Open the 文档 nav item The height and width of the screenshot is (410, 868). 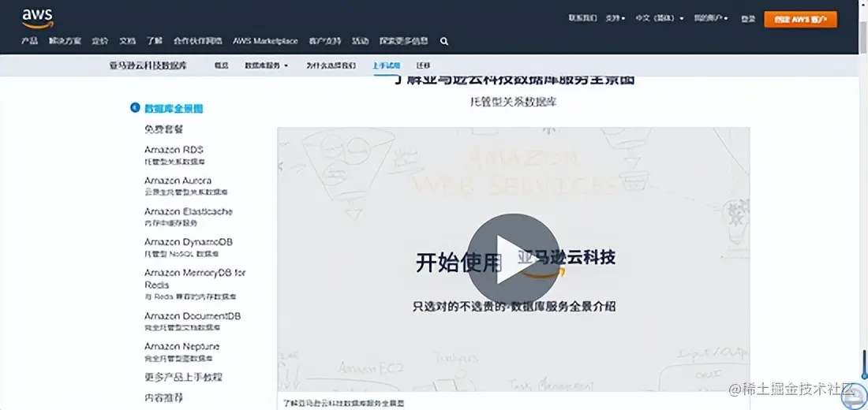pos(127,41)
